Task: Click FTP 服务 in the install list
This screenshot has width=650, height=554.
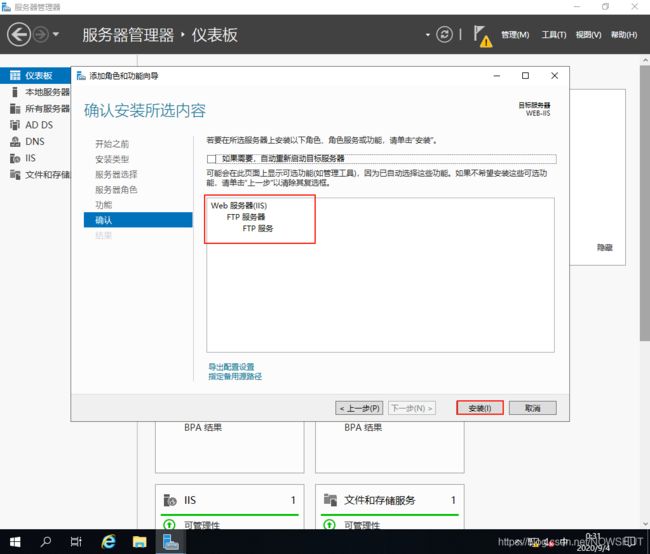Action: (x=258, y=228)
